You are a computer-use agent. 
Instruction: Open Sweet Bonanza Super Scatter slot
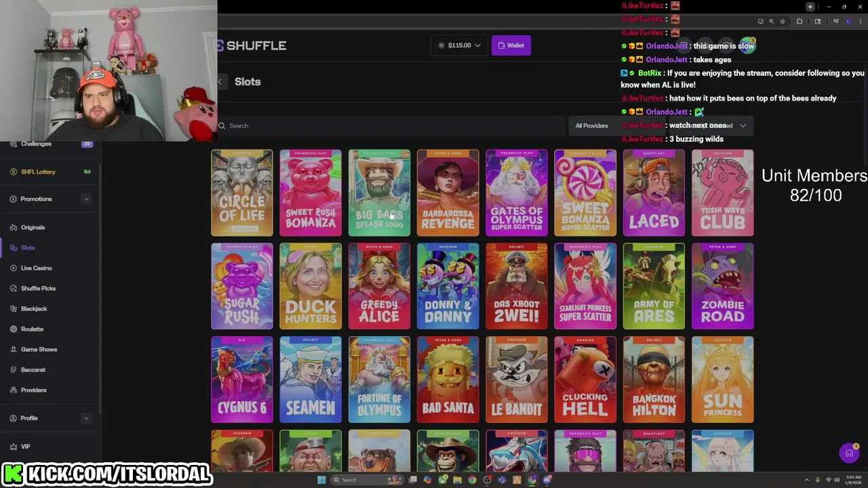pyautogui.click(x=585, y=193)
